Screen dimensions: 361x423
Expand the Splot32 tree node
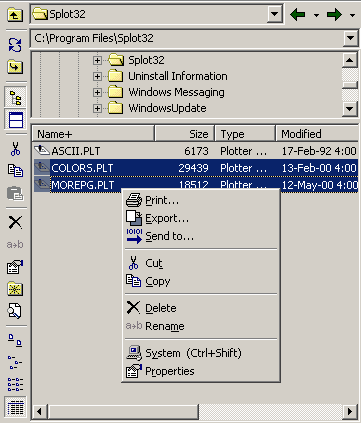tap(97, 60)
